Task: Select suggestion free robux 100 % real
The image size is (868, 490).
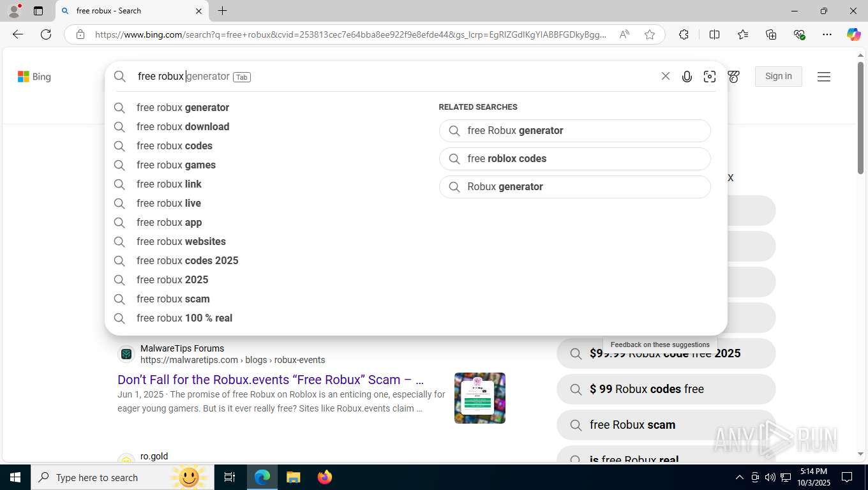Action: 184,318
